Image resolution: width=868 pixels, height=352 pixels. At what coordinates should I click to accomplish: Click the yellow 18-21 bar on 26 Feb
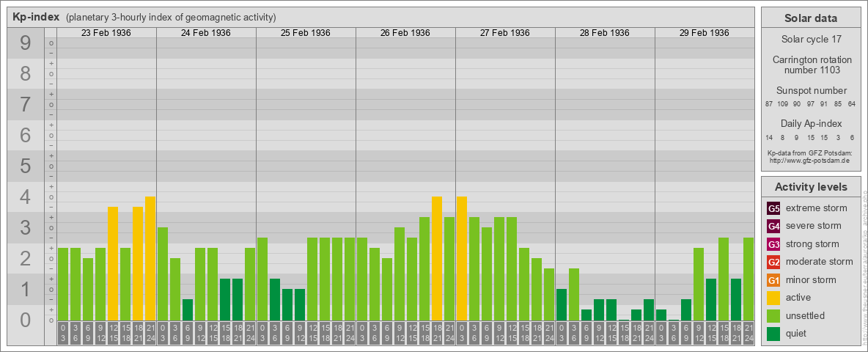(x=437, y=258)
